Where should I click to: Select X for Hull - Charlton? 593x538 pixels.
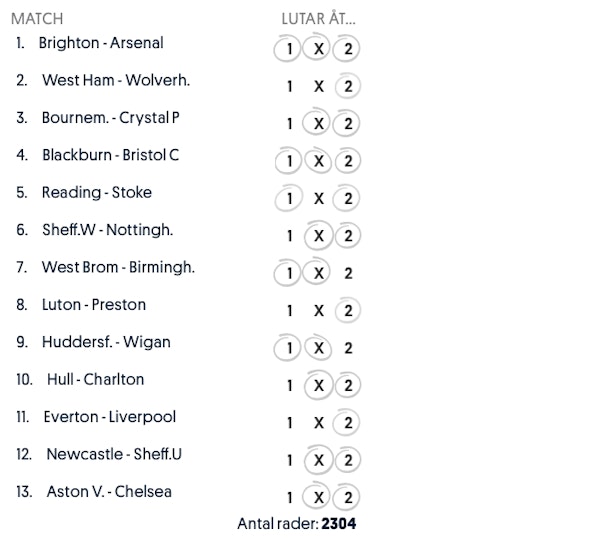pos(319,386)
